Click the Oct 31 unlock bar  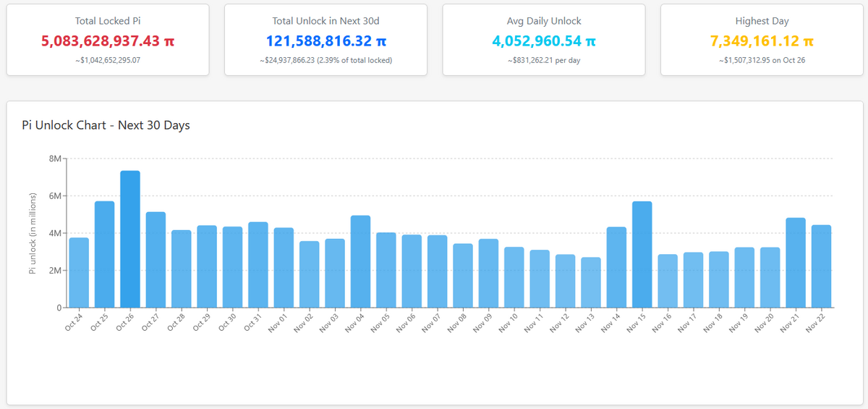258,265
